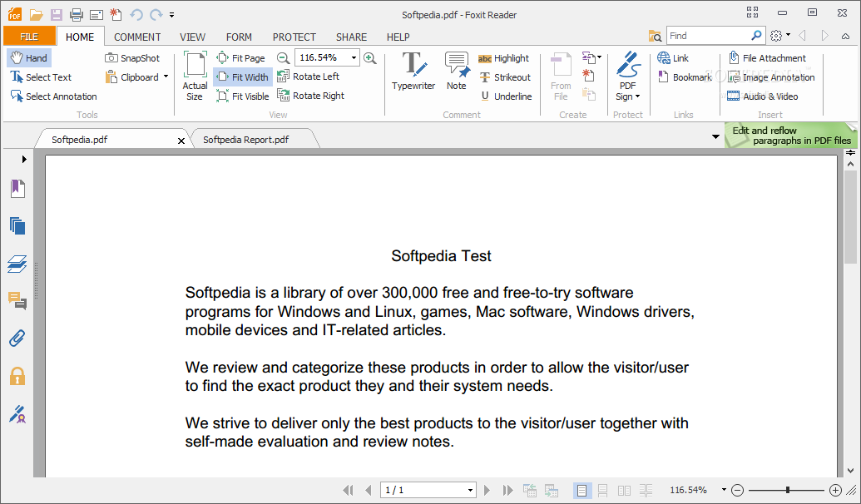Expand the left navigation panel arrow
This screenshot has width=861, height=504.
(x=24, y=159)
